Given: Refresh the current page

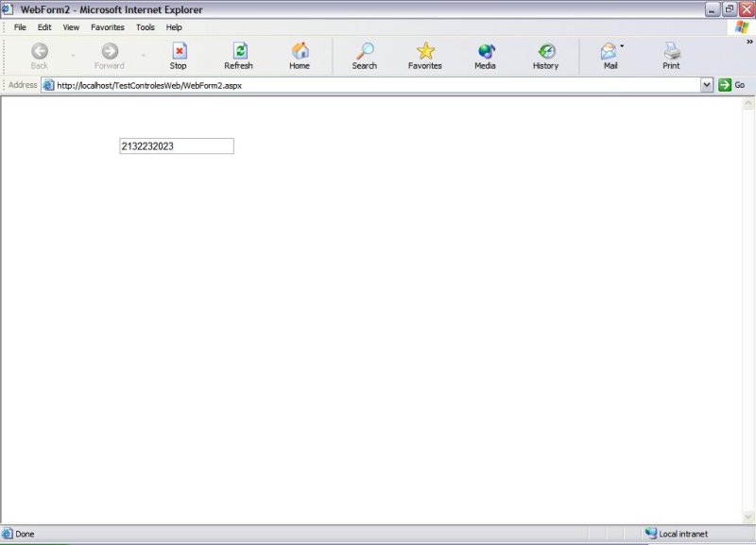Looking at the screenshot, I should point(239,56).
